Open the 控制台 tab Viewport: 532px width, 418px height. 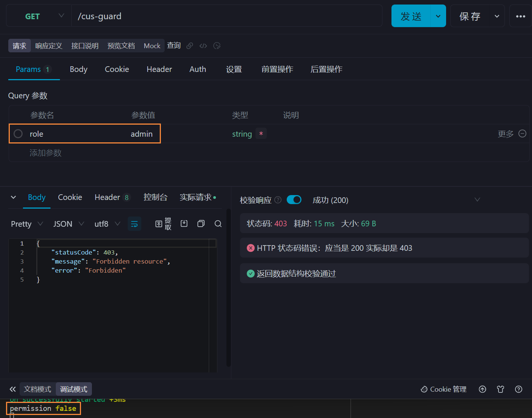tap(155, 197)
